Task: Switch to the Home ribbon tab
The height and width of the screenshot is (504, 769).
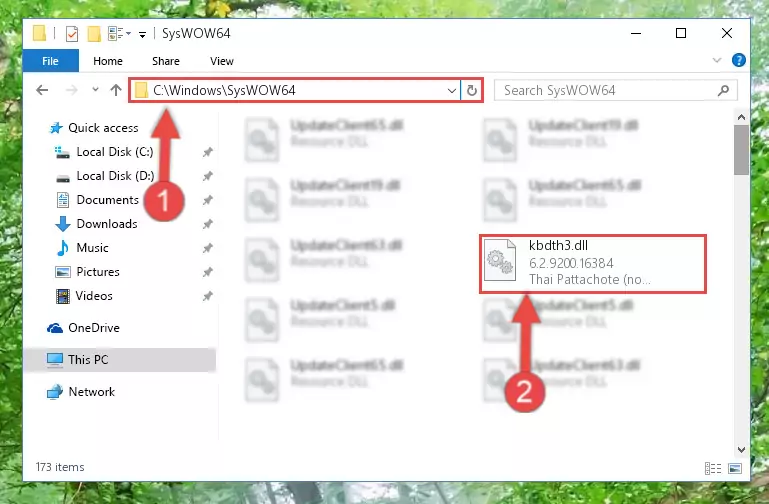Action: click(x=108, y=61)
